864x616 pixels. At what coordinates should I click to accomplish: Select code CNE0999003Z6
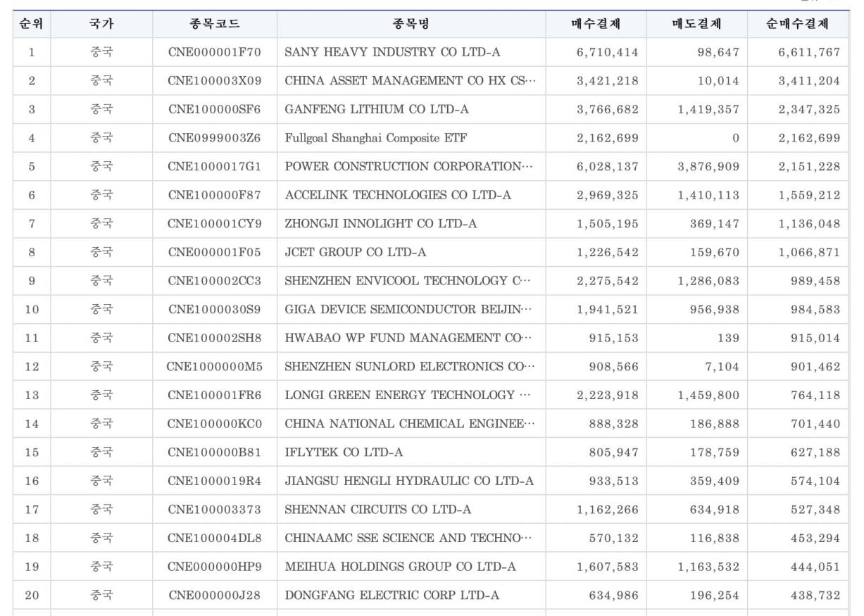(x=215, y=137)
